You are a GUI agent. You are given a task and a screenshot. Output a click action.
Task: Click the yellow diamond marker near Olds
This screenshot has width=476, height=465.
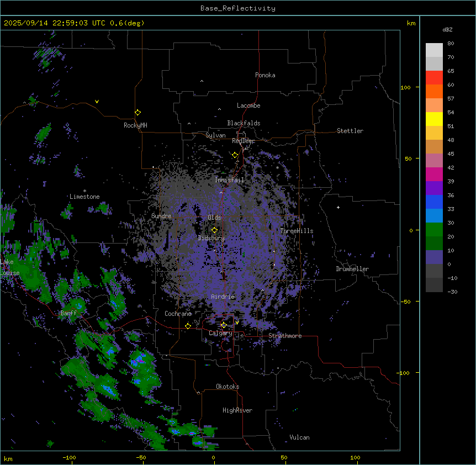click(x=214, y=230)
